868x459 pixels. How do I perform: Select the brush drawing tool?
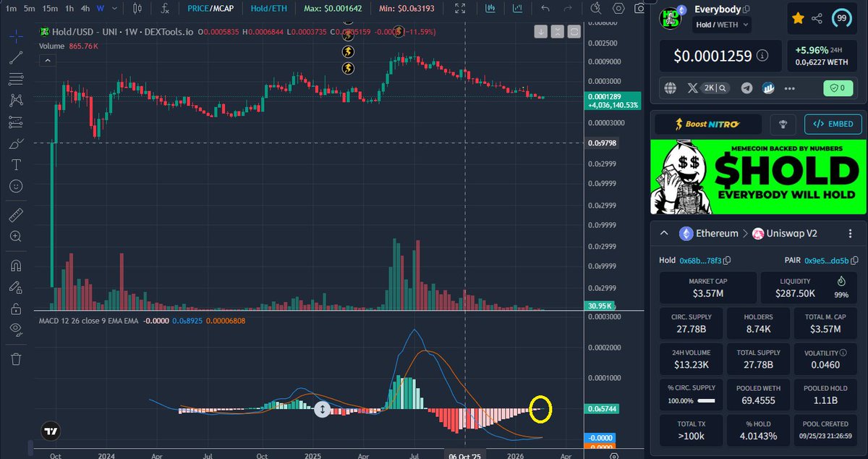pos(16,143)
